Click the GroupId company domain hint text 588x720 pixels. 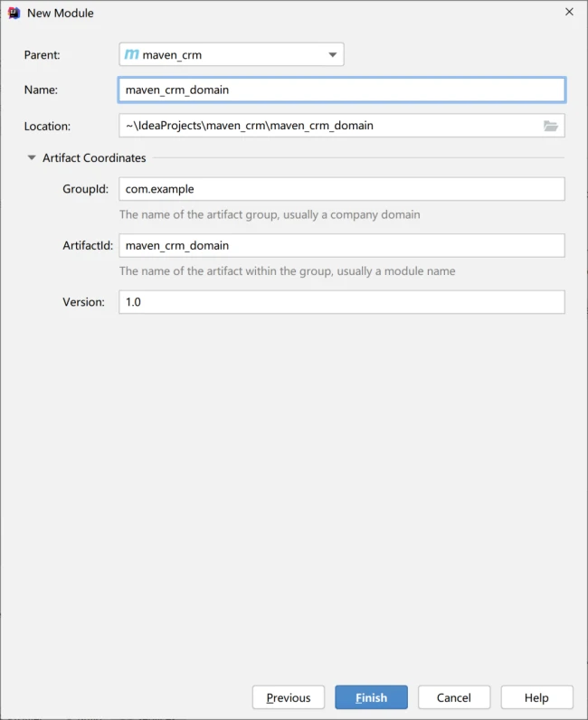click(x=270, y=215)
